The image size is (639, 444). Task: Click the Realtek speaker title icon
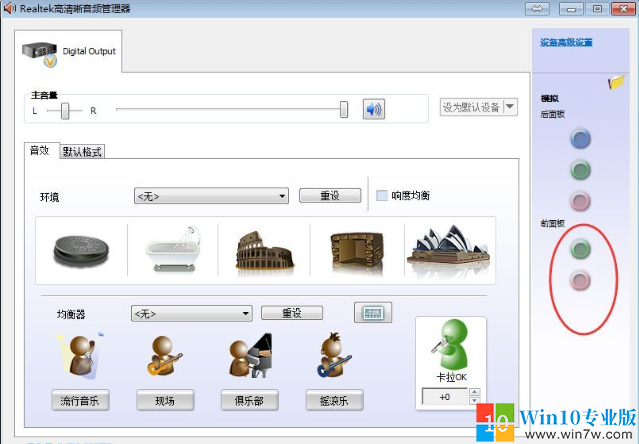point(9,8)
